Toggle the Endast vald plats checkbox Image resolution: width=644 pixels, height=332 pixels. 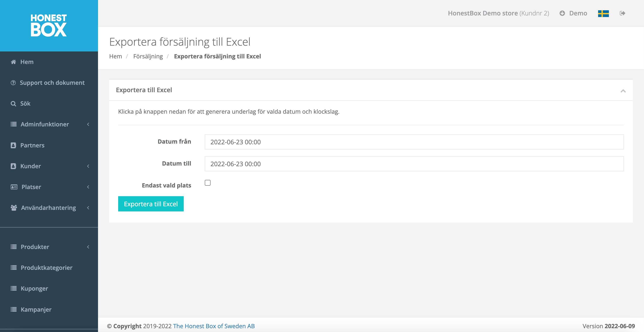207,183
